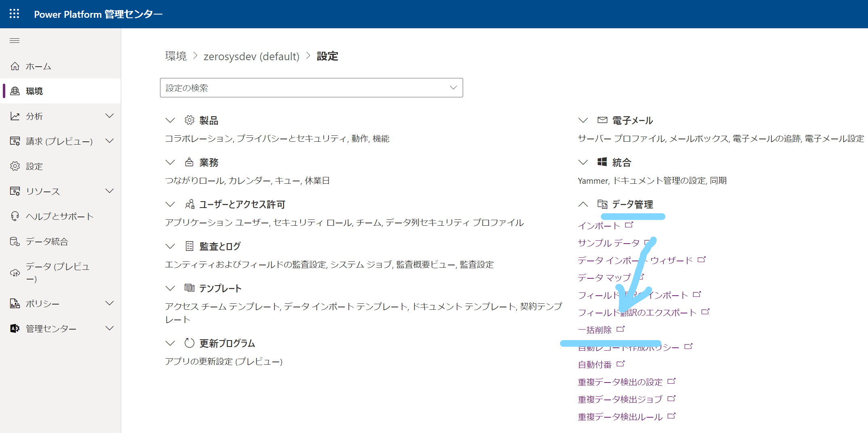Click the 更新プログラム refresh icon
This screenshot has width=868, height=433.
coord(190,343)
